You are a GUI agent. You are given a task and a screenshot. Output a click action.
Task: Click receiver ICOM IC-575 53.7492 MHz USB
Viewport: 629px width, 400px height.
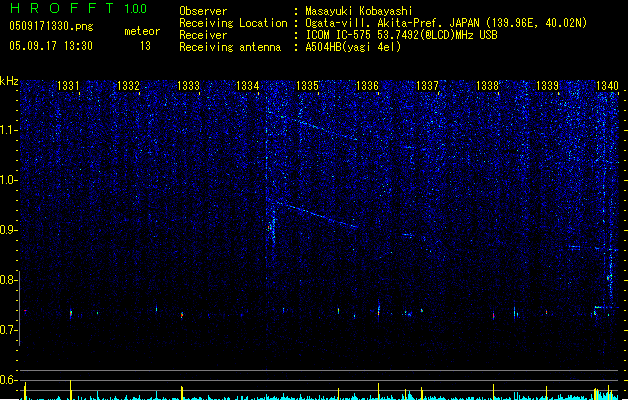pyautogui.click(x=401, y=35)
